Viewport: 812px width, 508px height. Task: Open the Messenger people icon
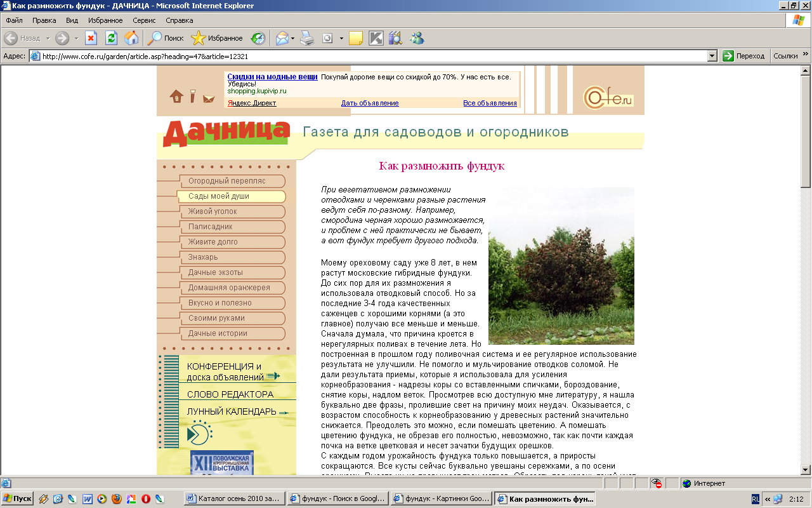417,38
